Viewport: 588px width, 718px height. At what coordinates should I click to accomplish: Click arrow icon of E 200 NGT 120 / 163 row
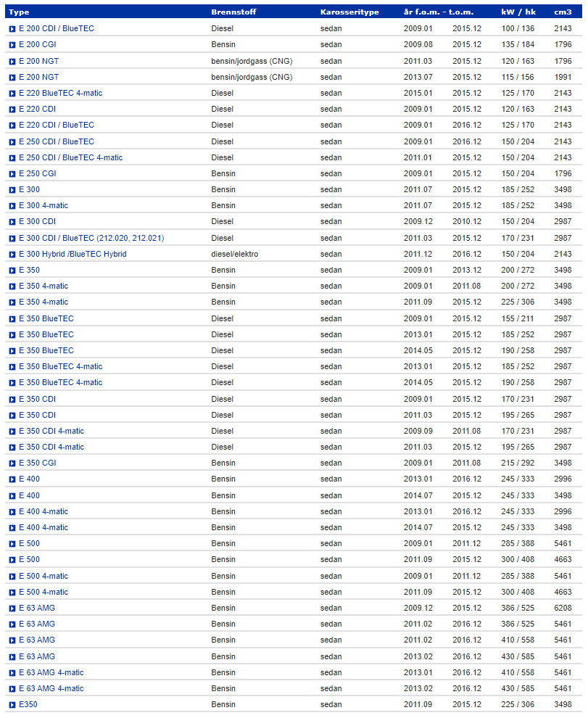pos(12,62)
